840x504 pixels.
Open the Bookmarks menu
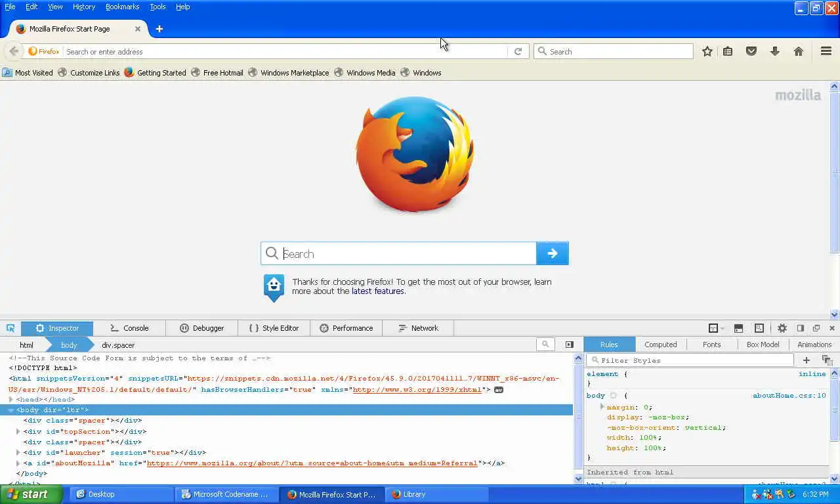tap(122, 7)
